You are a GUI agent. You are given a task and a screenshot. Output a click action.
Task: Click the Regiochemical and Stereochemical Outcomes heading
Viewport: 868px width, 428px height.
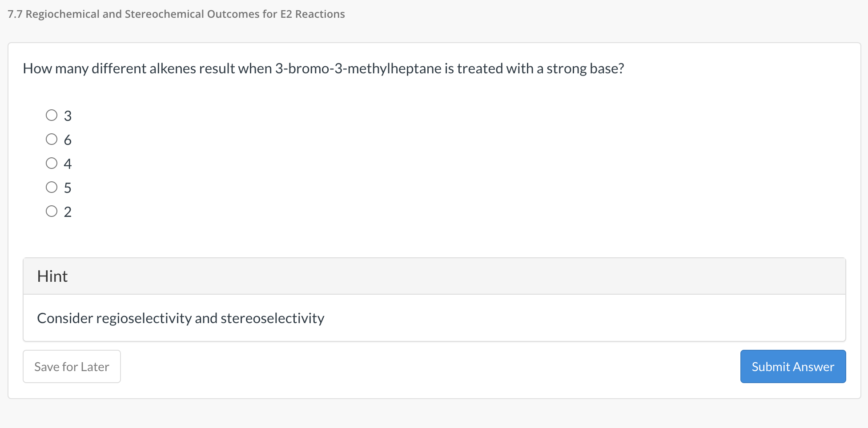point(185,14)
